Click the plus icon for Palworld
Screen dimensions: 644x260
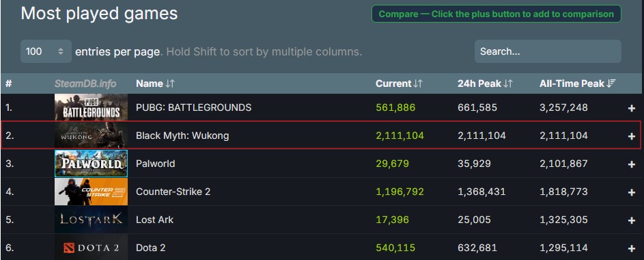click(631, 164)
